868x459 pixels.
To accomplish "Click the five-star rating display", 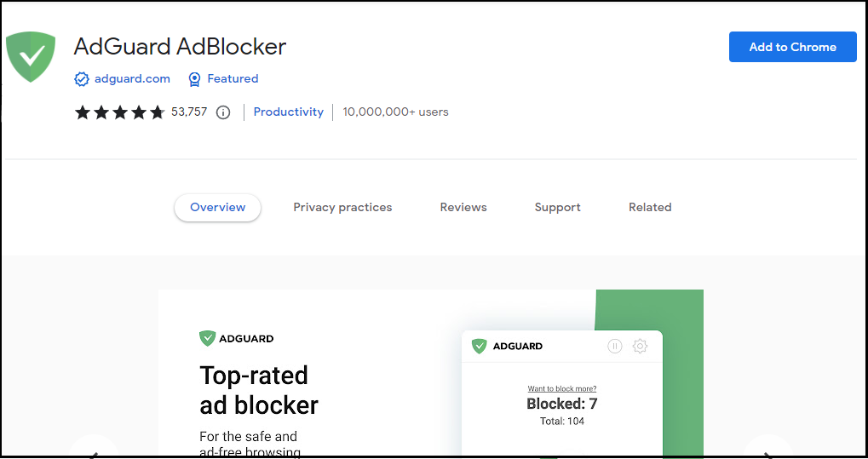I will point(119,112).
